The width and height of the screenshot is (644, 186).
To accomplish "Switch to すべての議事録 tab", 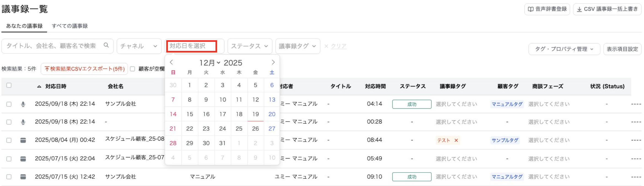I will (70, 26).
